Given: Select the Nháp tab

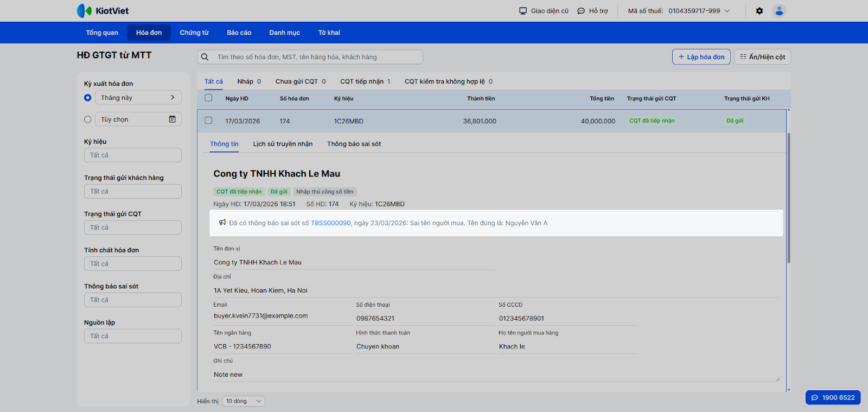Looking at the screenshot, I should coord(249,81).
